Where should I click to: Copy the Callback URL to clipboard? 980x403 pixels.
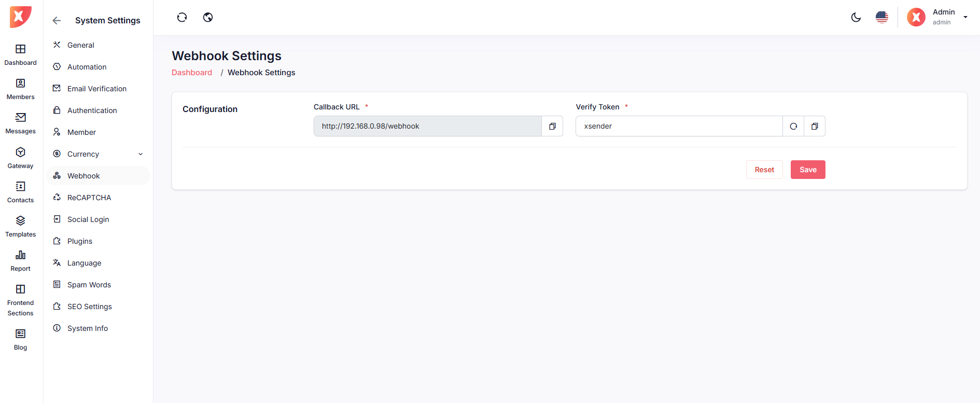[x=552, y=126]
